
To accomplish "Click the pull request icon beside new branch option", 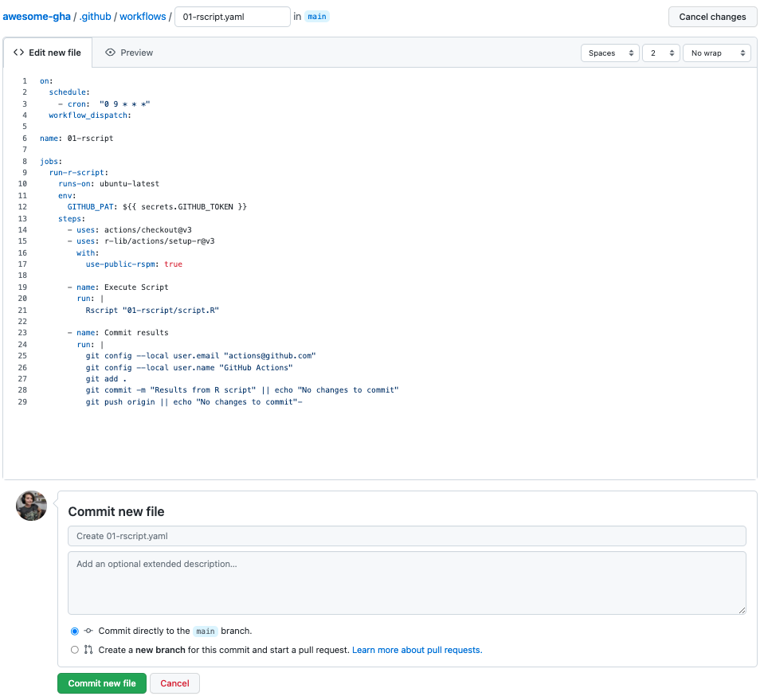I will click(88, 650).
